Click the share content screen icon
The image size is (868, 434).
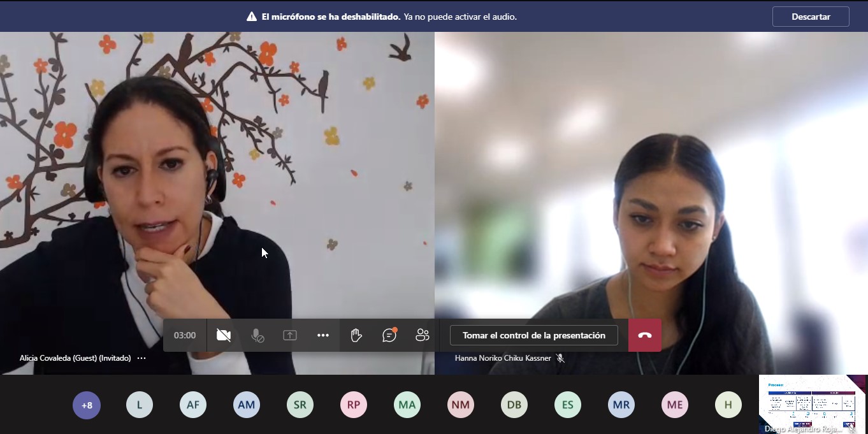(290, 335)
